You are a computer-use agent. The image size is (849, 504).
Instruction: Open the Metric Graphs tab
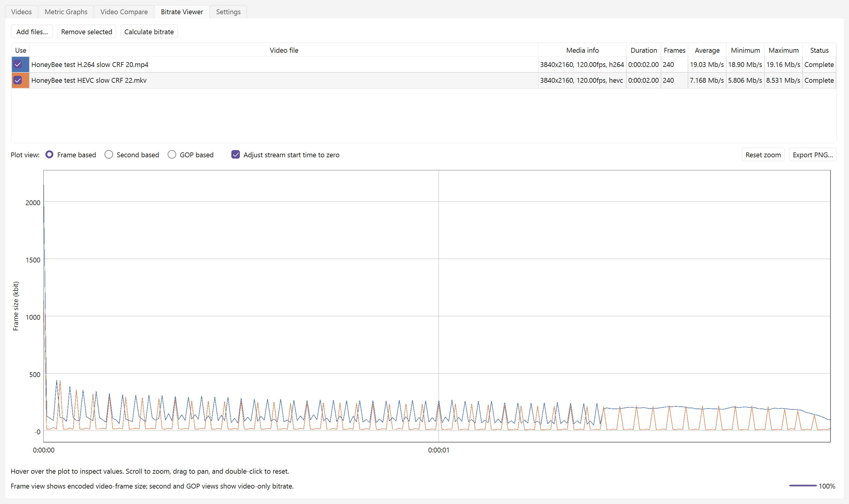(x=66, y=12)
